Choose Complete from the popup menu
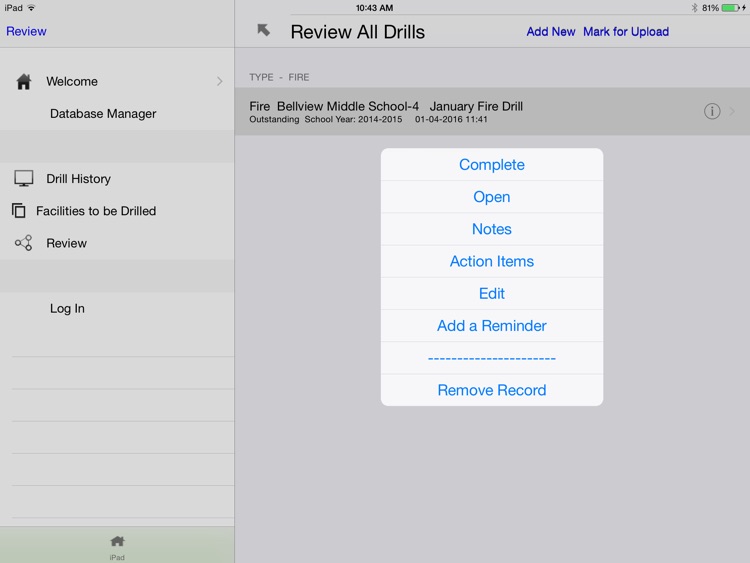The height and width of the screenshot is (563, 750). [x=491, y=165]
